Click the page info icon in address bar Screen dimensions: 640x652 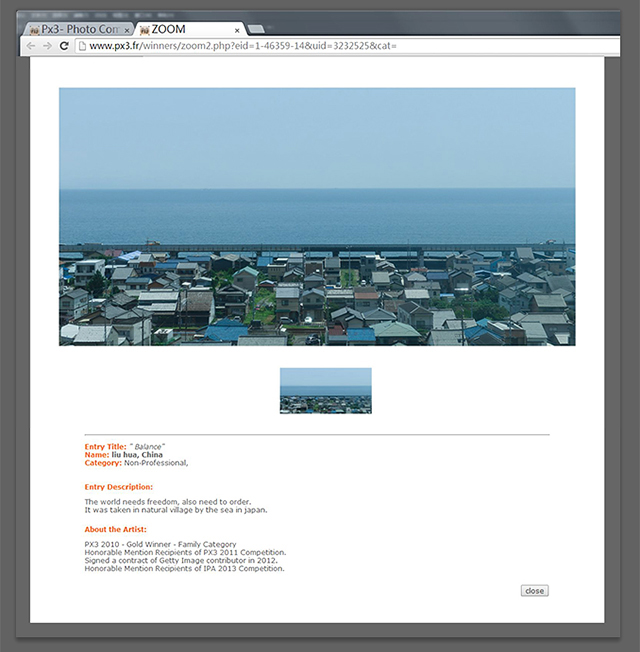pyautogui.click(x=82, y=46)
